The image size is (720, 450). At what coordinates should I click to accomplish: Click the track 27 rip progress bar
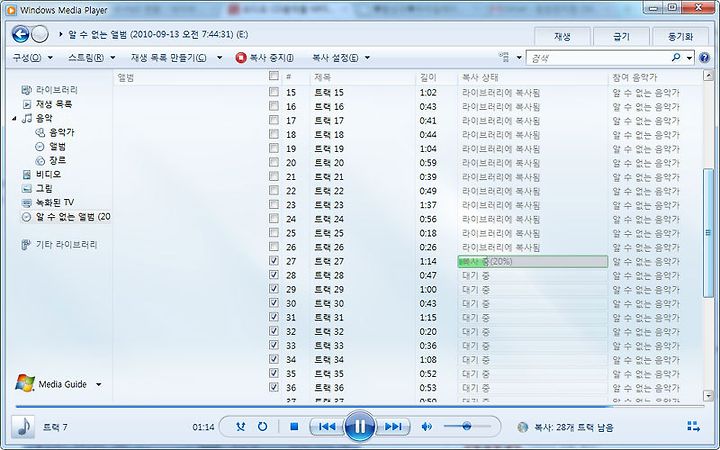pos(533,261)
